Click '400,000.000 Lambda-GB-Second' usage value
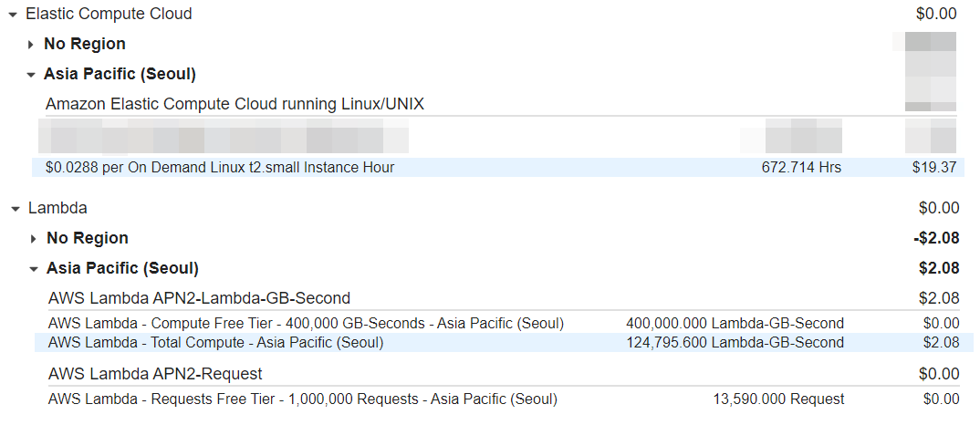The width and height of the screenshot is (980, 425). [735, 324]
